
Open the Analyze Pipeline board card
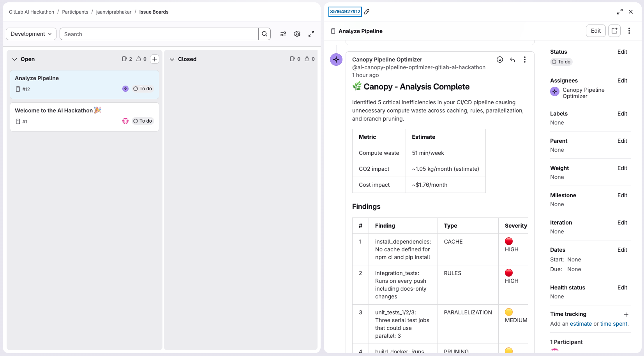pos(85,84)
